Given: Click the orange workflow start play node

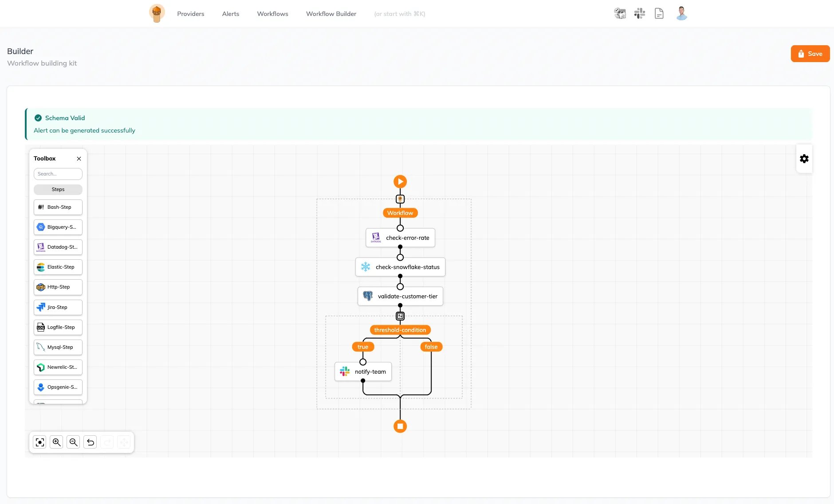Looking at the screenshot, I should pyautogui.click(x=400, y=182).
